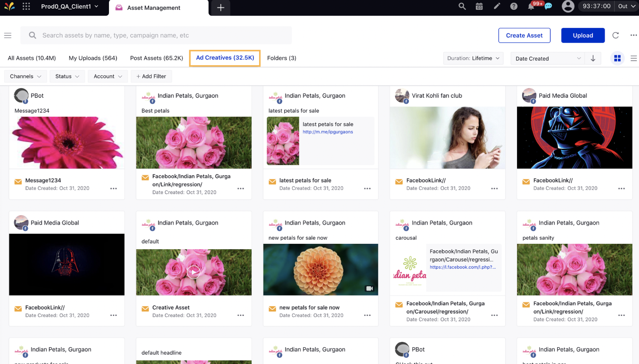Click the pencil compose icon
Screen dimensions: 639x364
(x=497, y=6)
